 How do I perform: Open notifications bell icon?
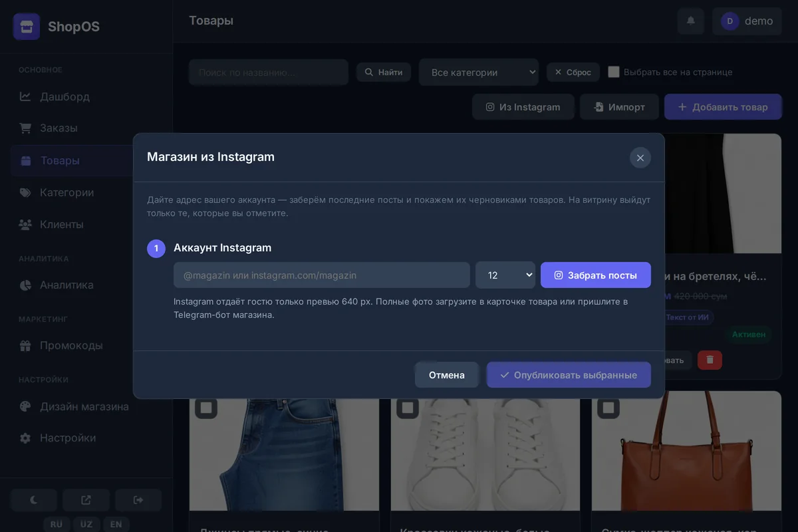[x=691, y=21]
